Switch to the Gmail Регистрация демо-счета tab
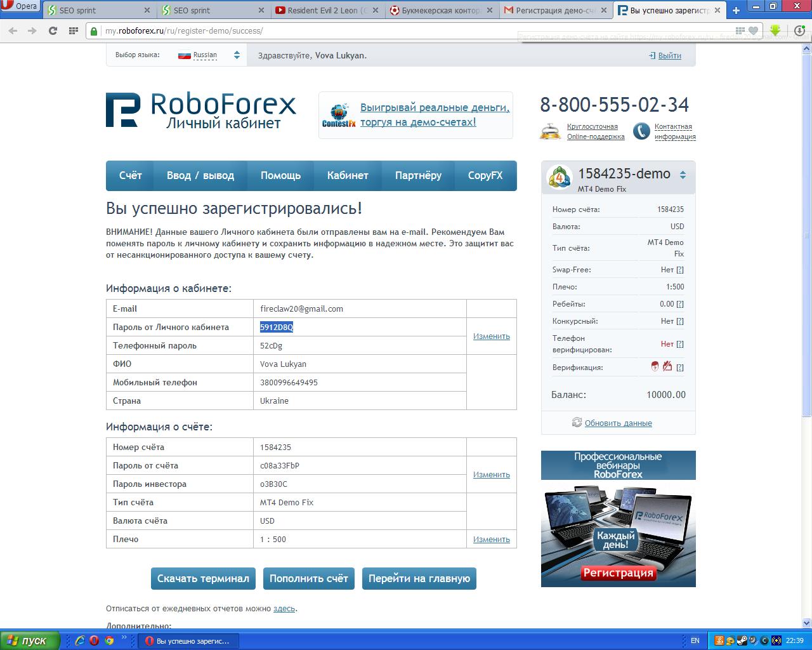Image resolution: width=812 pixels, height=650 pixels. tap(556, 10)
